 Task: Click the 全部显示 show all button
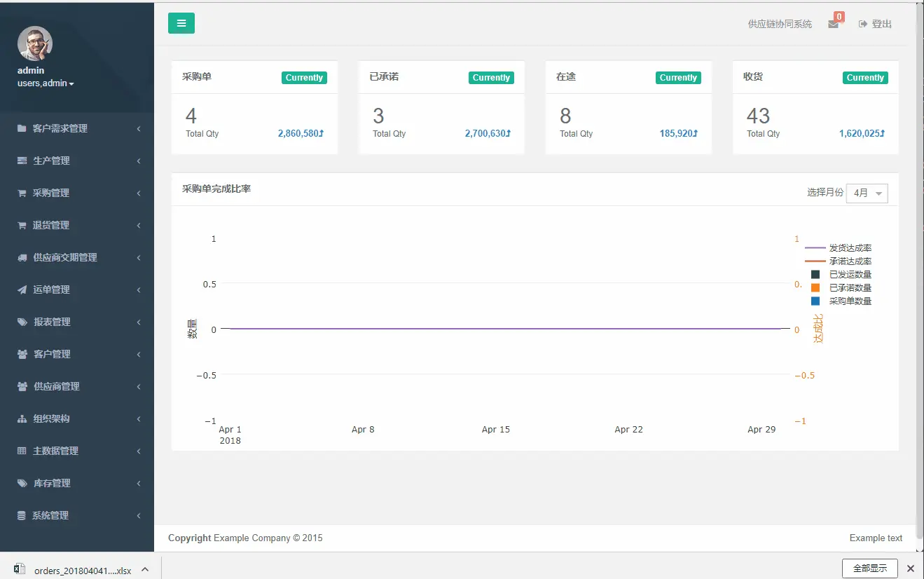[869, 568]
